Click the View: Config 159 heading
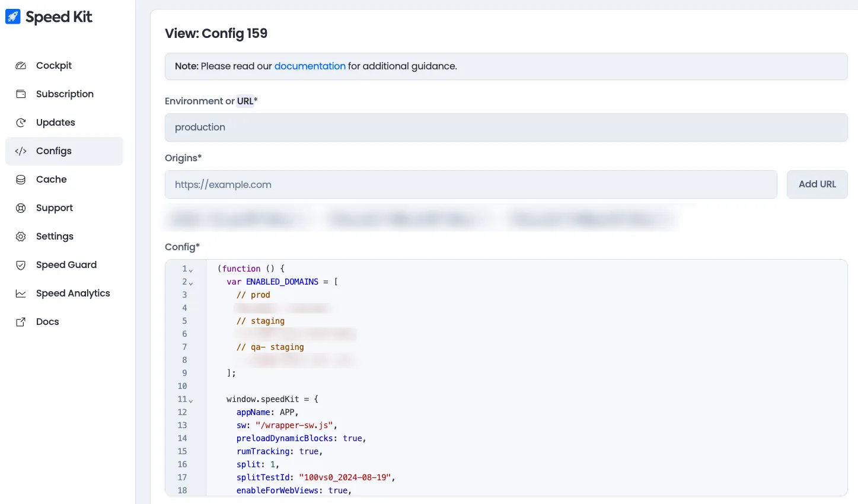 coord(216,33)
